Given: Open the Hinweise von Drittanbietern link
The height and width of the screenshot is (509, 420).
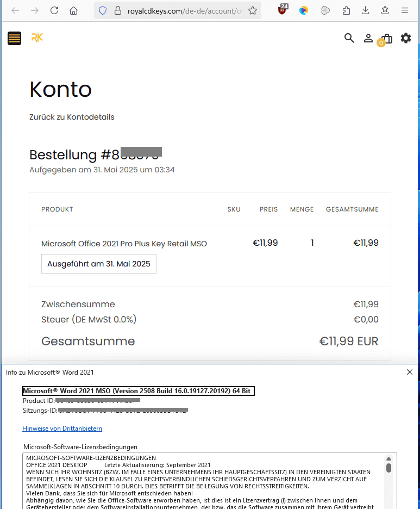Looking at the screenshot, I should (62, 429).
